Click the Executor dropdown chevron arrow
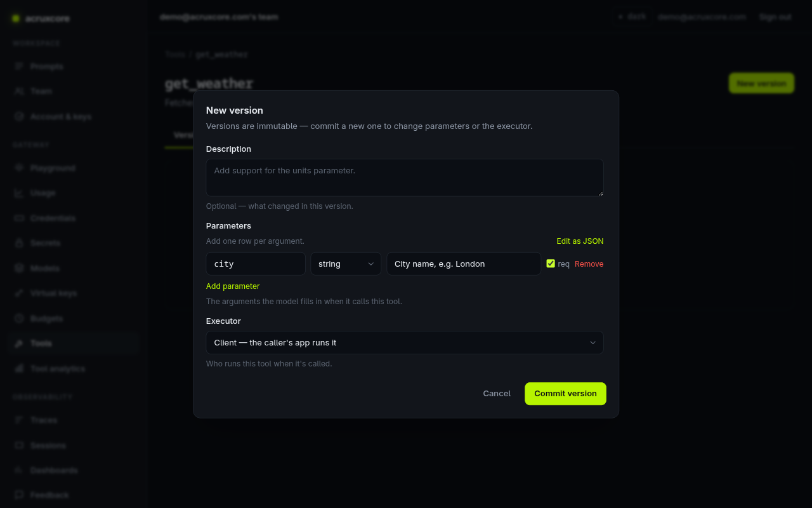Screen dimensions: 812x508 pyautogui.click(x=593, y=343)
